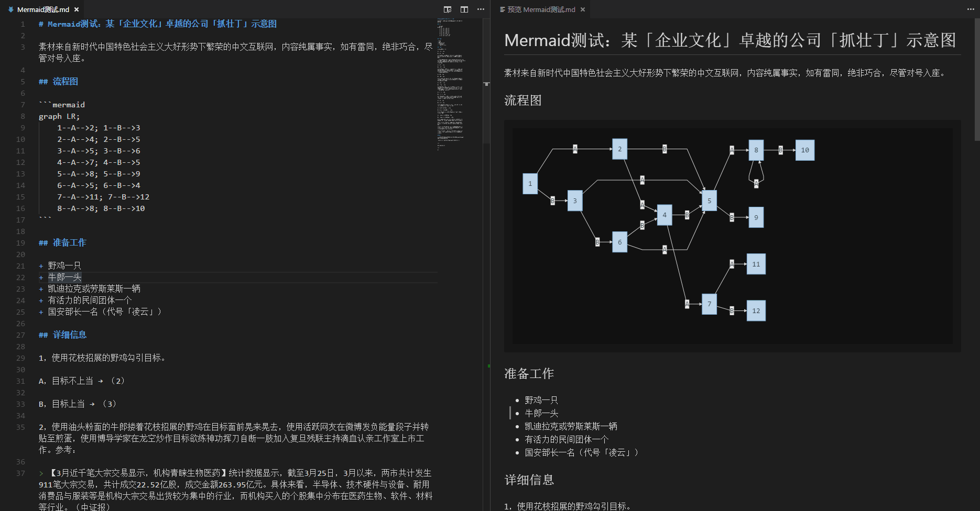
Task: Click the '## 准备工作' heading in editor
Action: (62, 243)
